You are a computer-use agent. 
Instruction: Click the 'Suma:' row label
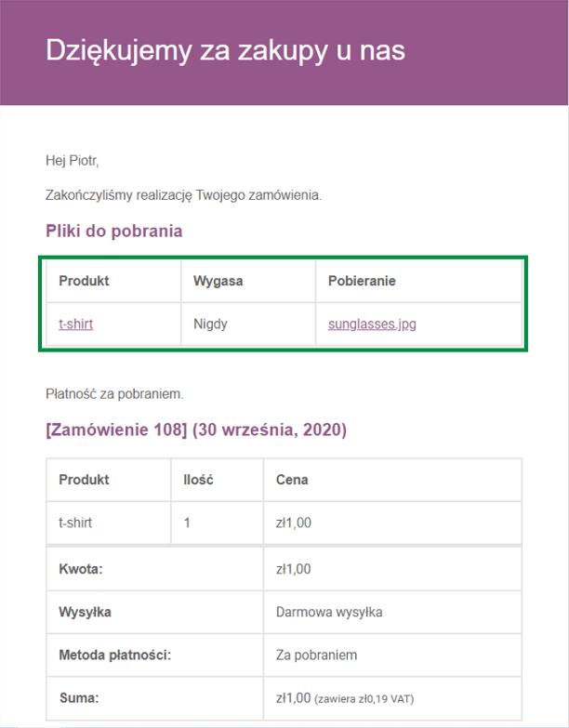click(79, 698)
